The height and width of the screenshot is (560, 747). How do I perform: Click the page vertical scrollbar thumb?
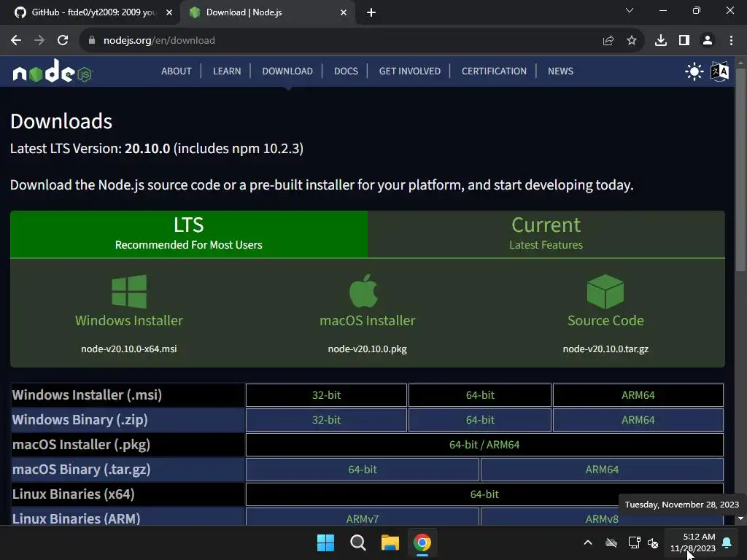(x=740, y=169)
